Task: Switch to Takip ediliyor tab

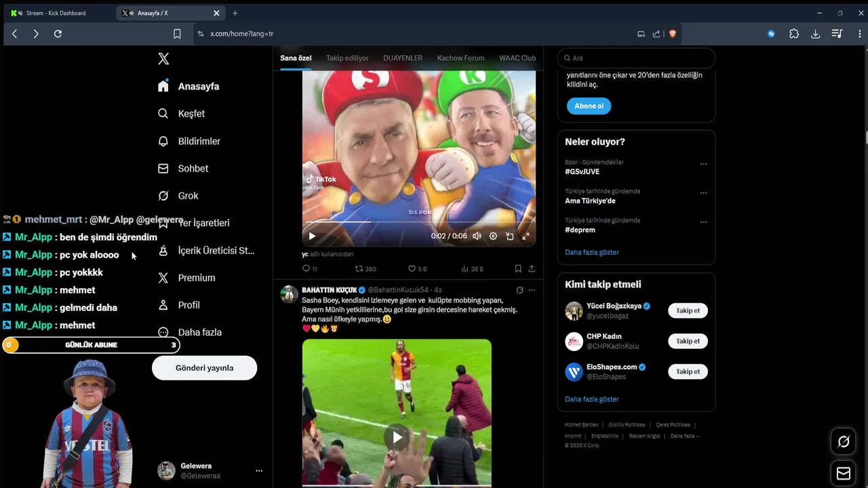Action: coord(347,58)
